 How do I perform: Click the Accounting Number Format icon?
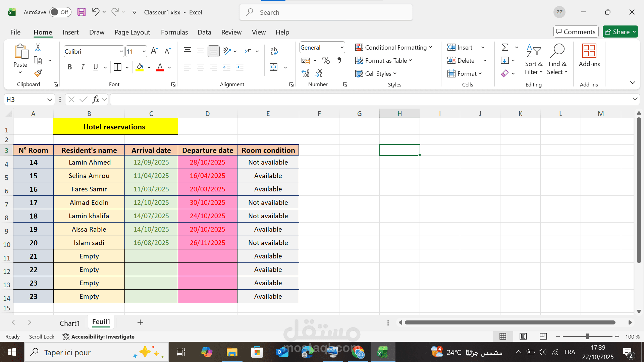(x=306, y=60)
